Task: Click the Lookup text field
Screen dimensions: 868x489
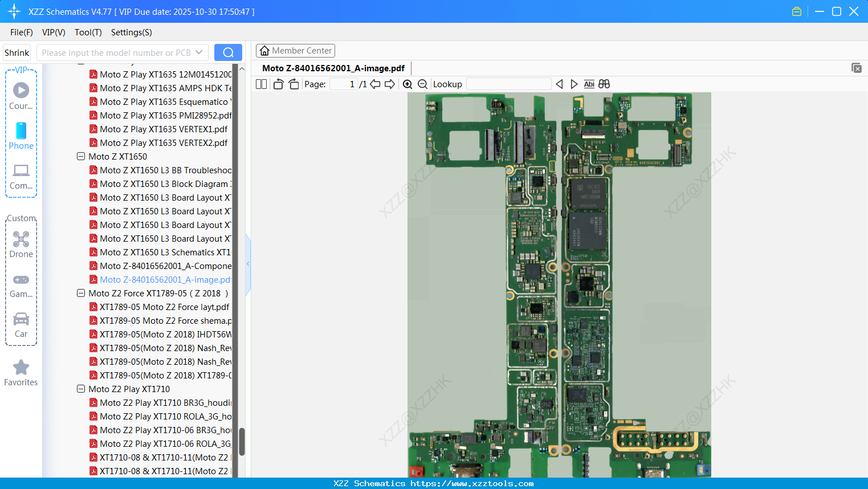Action: [509, 84]
